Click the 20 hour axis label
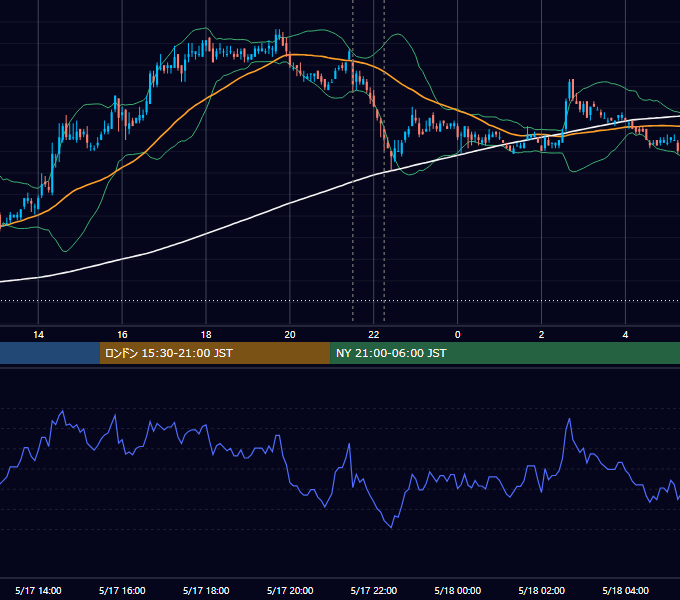This screenshot has width=680, height=600. click(290, 335)
